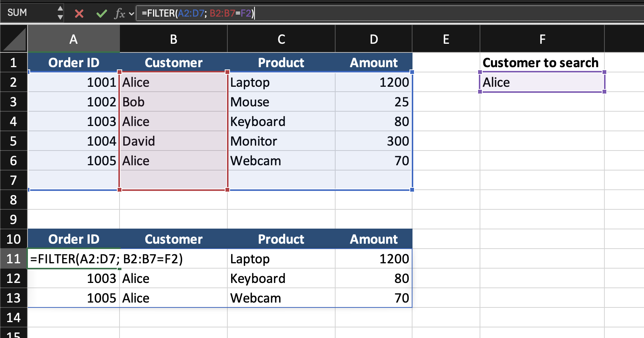Click Order ID header in row 10
This screenshot has width=644, height=338.
coord(74,239)
